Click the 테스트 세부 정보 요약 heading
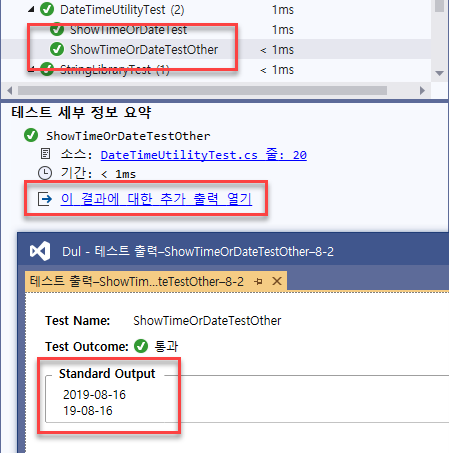Screen dimensions: 449x453 coord(81,112)
